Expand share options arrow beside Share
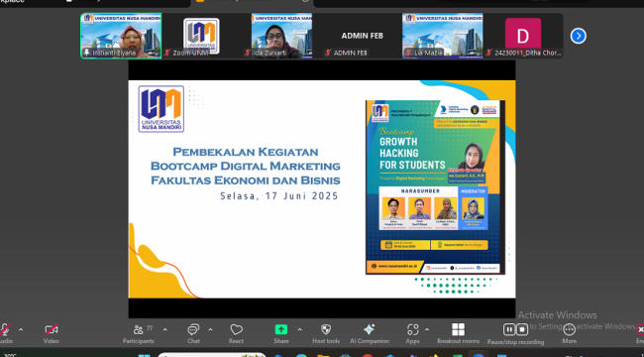This screenshot has height=357, width=644. tap(300, 329)
